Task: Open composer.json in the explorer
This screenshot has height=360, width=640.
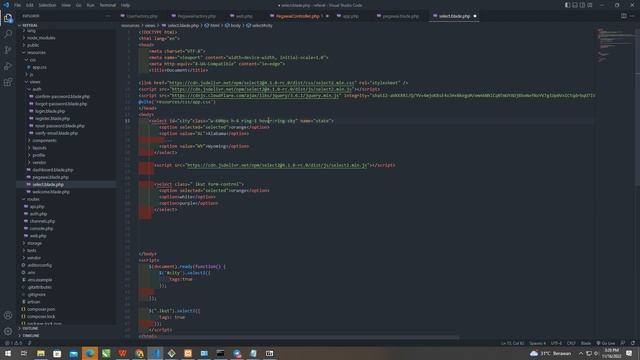Action: [41, 309]
